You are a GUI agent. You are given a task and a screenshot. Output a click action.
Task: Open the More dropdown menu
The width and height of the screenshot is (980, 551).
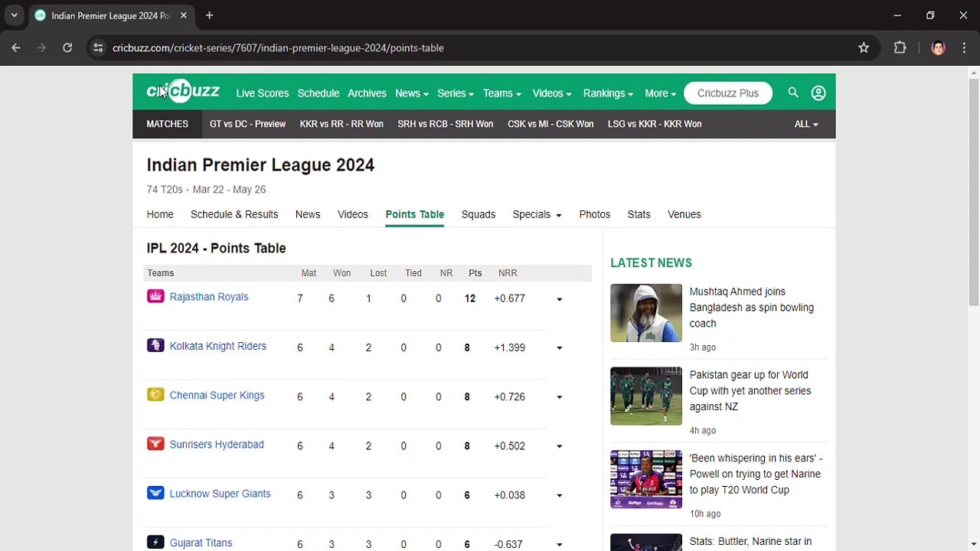[x=660, y=93]
